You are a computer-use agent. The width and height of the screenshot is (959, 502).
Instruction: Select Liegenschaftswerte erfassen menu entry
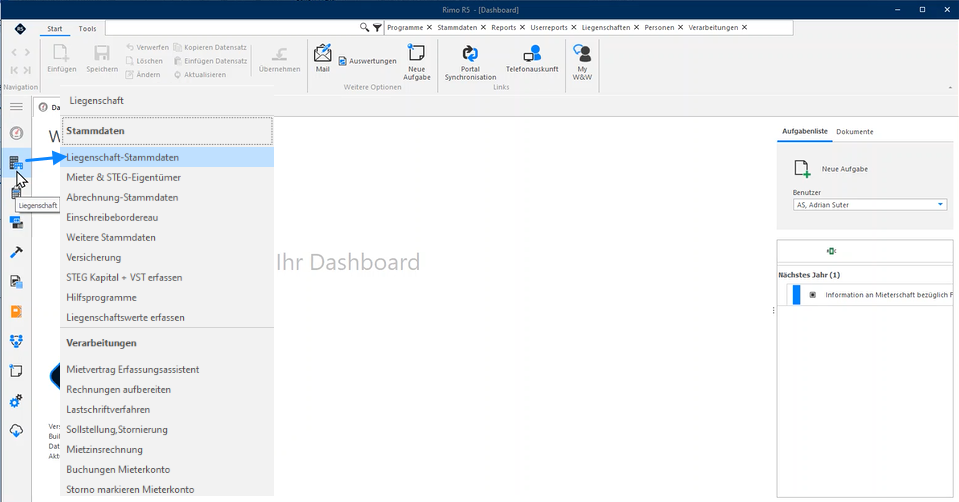pyautogui.click(x=167, y=317)
